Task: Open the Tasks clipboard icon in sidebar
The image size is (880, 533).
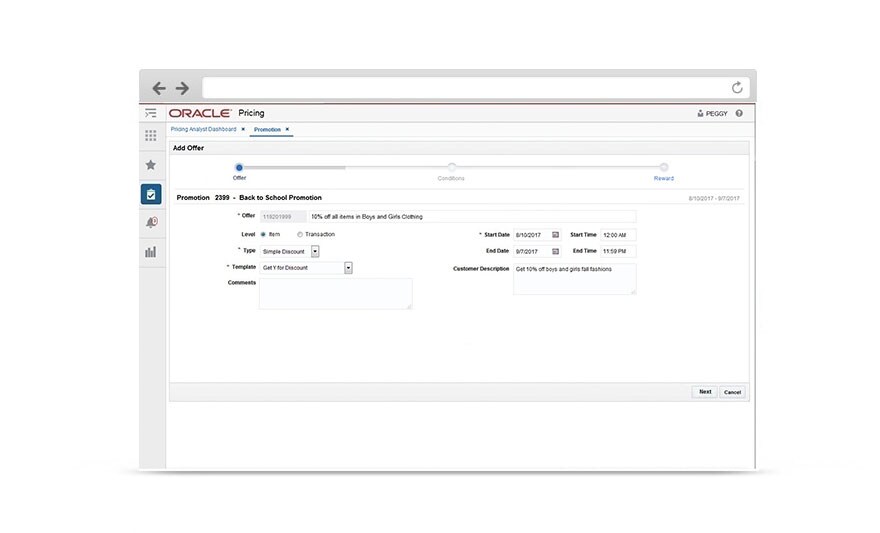Action: [151, 194]
